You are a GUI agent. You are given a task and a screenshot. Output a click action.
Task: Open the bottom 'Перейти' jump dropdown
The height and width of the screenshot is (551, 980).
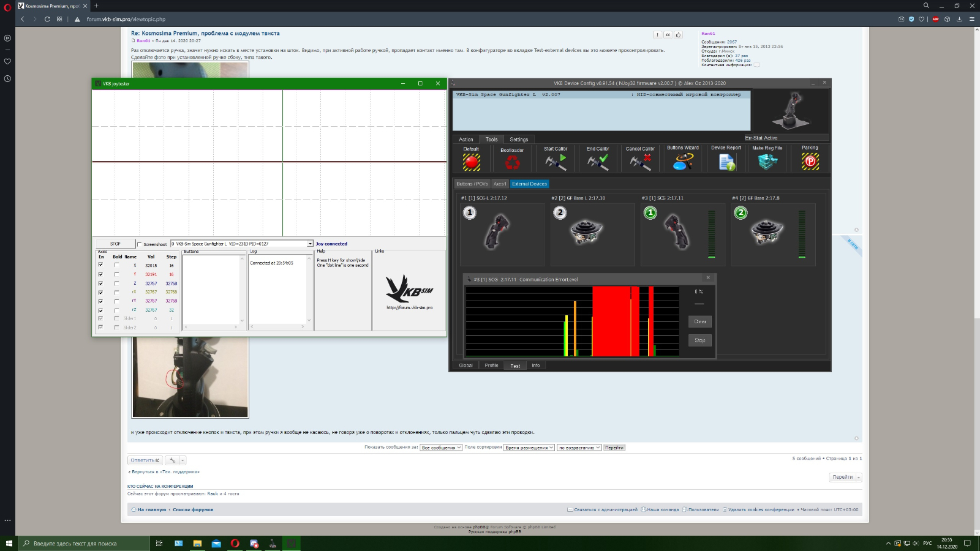coord(846,477)
